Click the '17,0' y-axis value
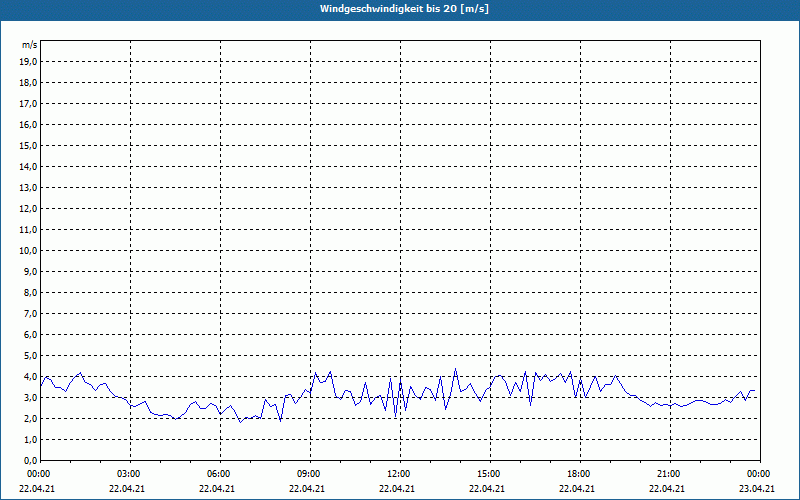800x500 pixels. (28, 104)
